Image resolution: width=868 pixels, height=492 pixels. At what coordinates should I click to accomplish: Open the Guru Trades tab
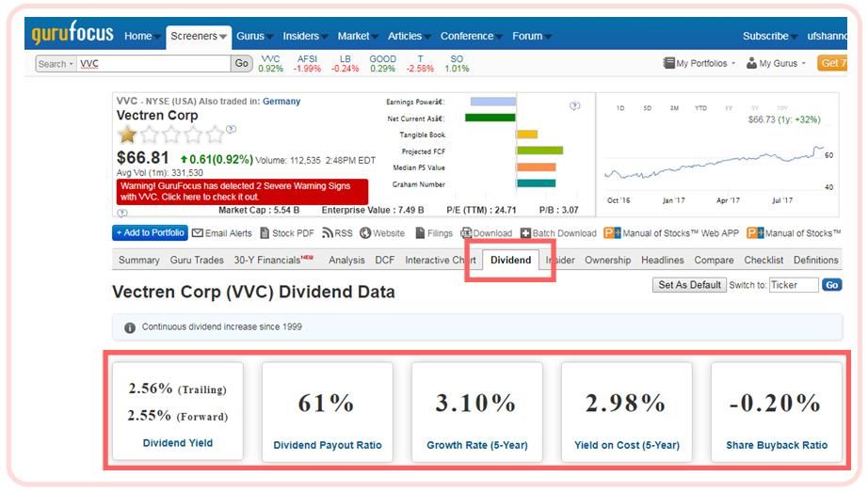tap(197, 260)
